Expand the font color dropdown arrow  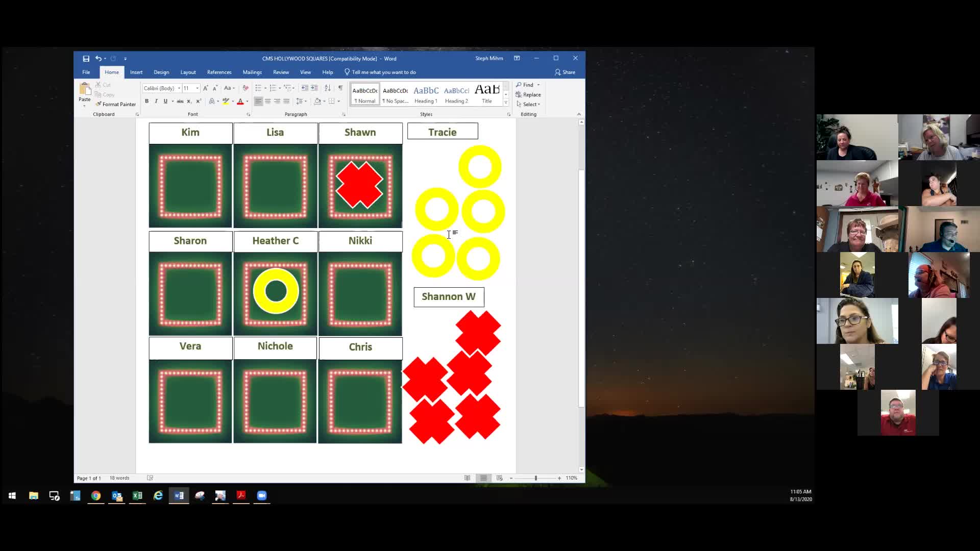[247, 101]
